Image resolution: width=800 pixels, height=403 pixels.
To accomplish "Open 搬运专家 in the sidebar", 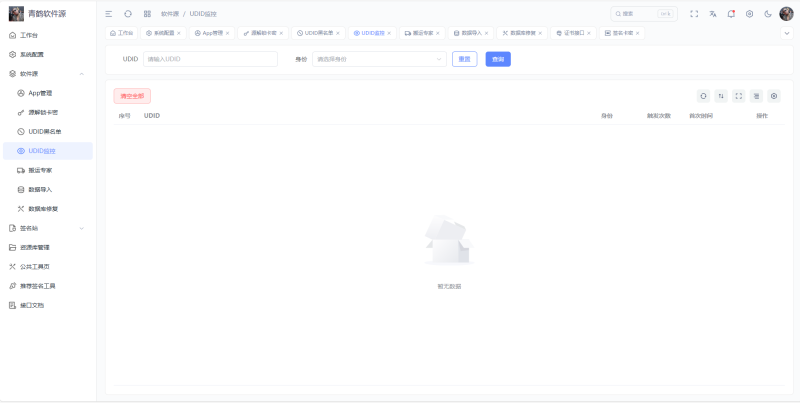I will pos(48,170).
